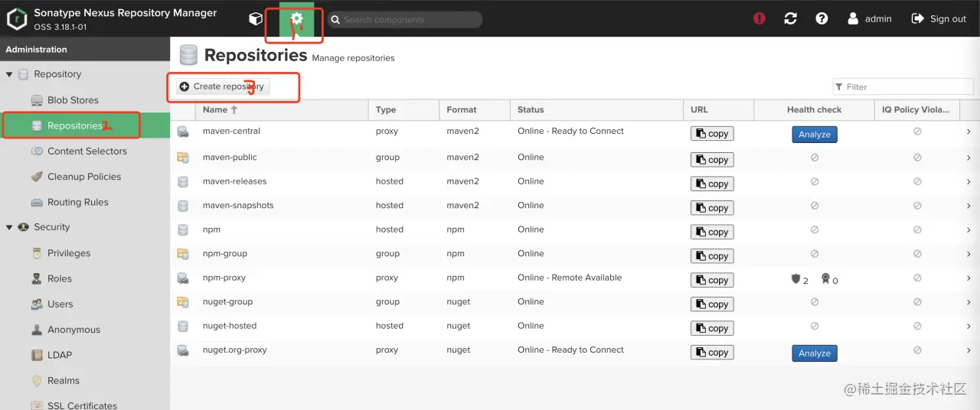Open nuget-hosted row chevron
Image resolution: width=980 pixels, height=410 pixels.
969,327
